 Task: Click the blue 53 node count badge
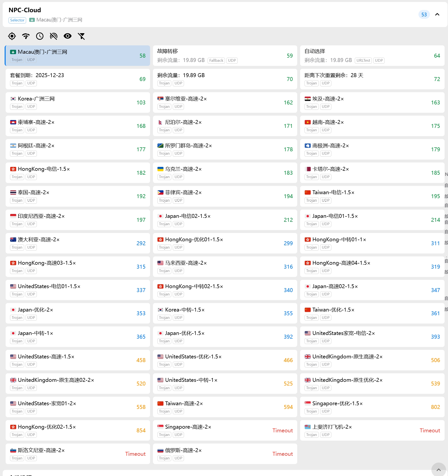point(424,14)
